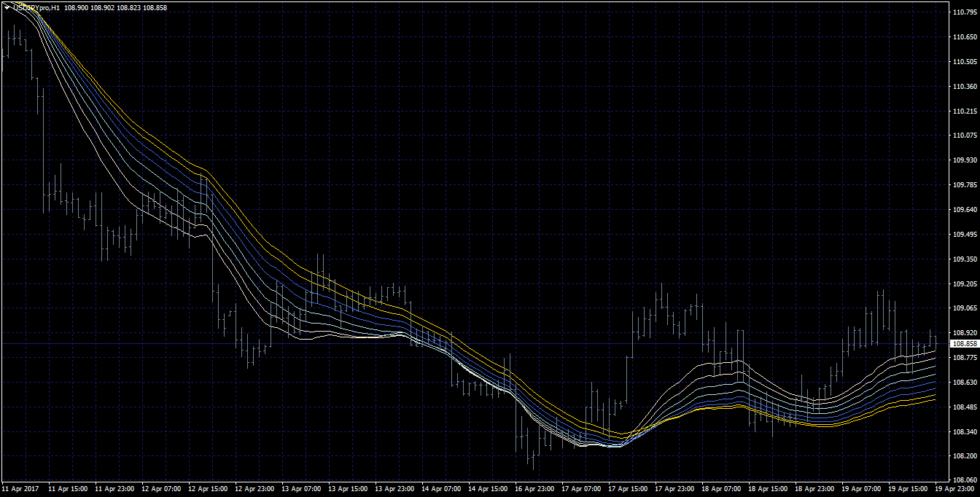Click the 13 Apr 23:00 time label
Screen dimensions: 980x497
tap(393, 489)
